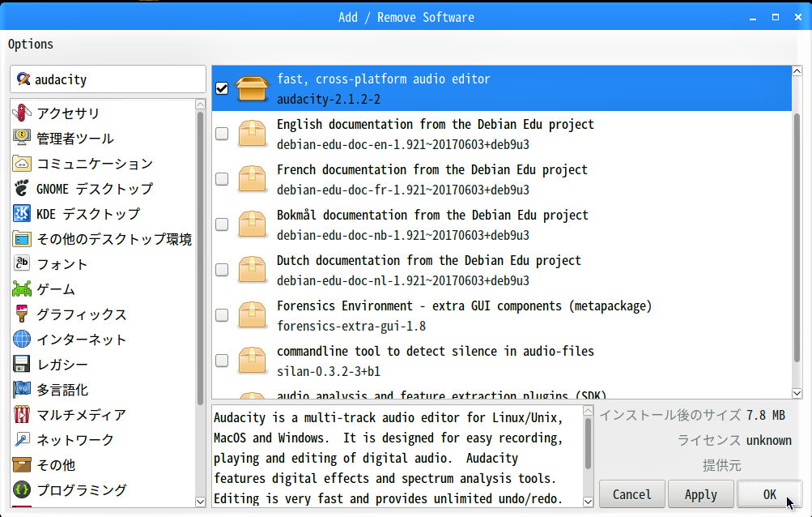Click the description pane scrollbar thumb
The width and height of the screenshot is (812, 517).
point(588,443)
